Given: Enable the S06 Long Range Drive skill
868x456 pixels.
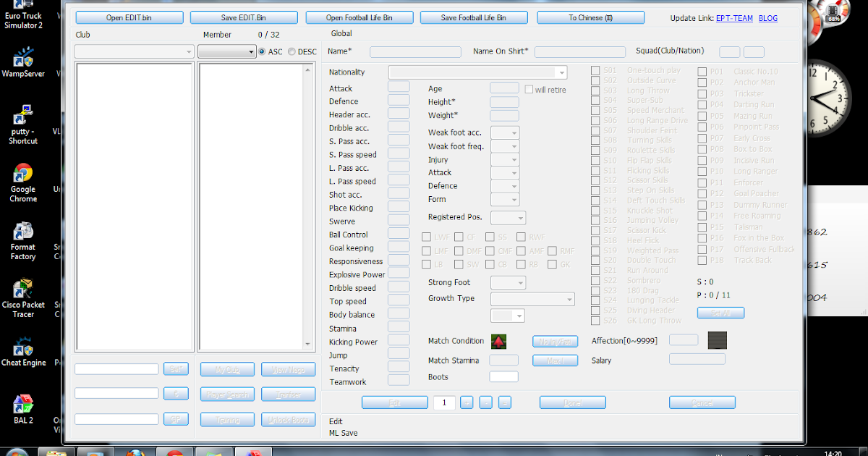Looking at the screenshot, I should tap(595, 121).
